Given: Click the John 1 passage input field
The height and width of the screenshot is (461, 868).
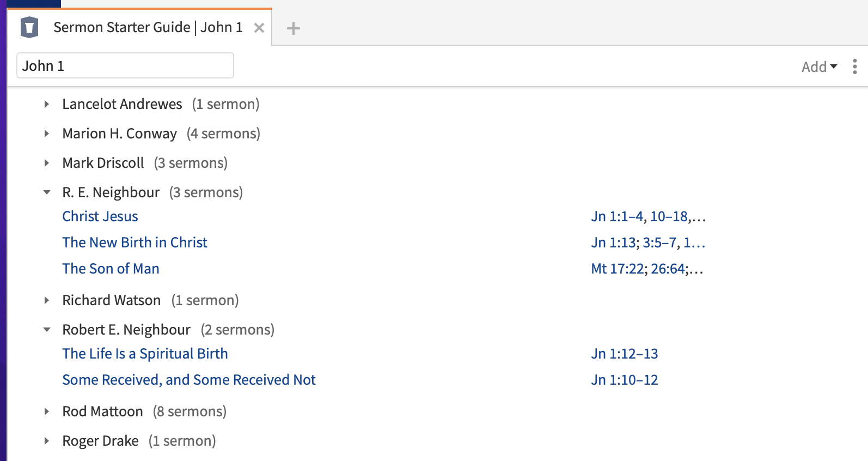Looking at the screenshot, I should (125, 65).
